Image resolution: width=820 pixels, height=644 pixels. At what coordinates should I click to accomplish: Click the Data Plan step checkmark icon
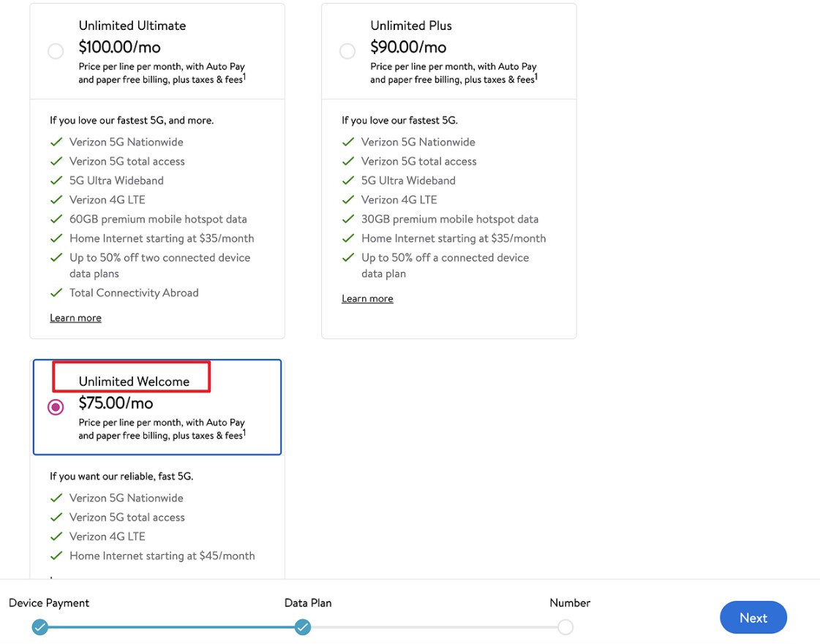point(303,627)
